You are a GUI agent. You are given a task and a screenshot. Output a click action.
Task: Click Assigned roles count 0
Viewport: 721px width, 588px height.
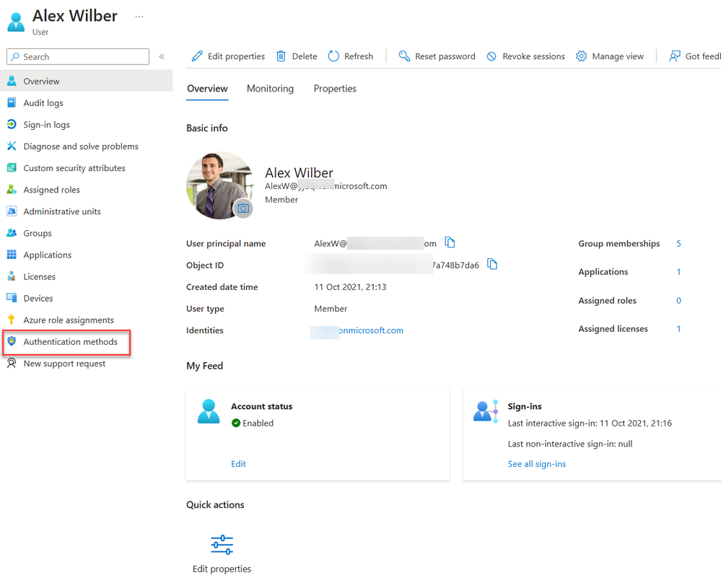[678, 300]
